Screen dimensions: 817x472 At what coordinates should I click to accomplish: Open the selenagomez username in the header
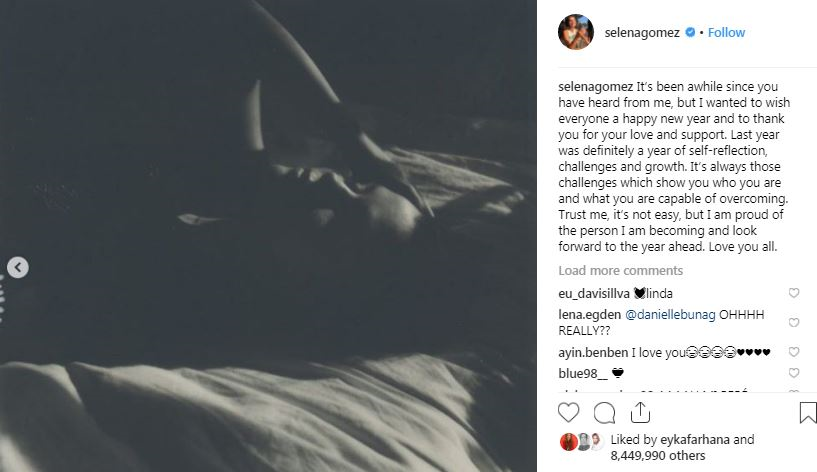[x=642, y=32]
